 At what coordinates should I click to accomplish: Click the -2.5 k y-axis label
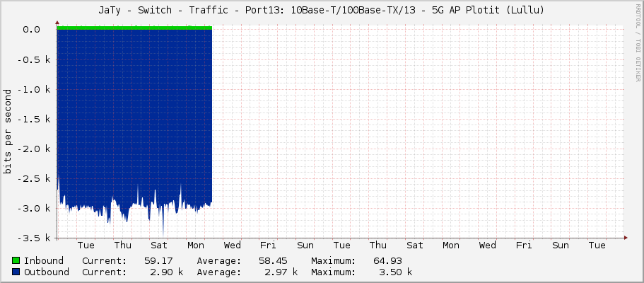click(x=34, y=178)
